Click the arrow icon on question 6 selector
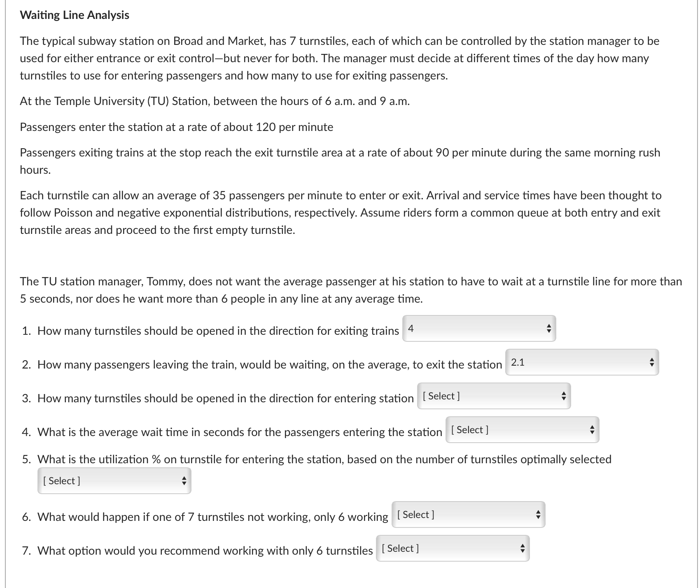The width and height of the screenshot is (700, 588). click(539, 514)
